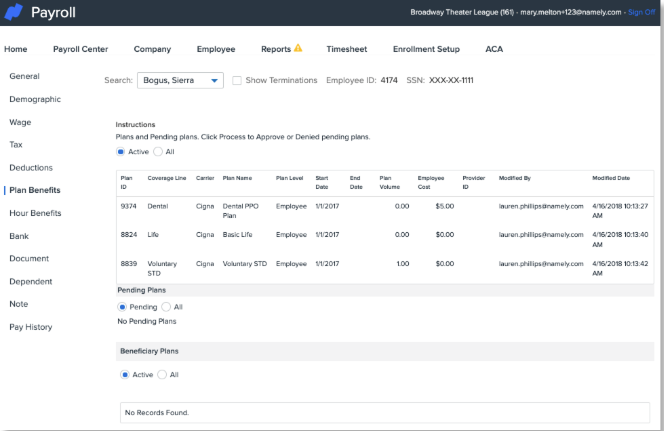
Task: Open the Payroll Center menu
Action: point(80,49)
